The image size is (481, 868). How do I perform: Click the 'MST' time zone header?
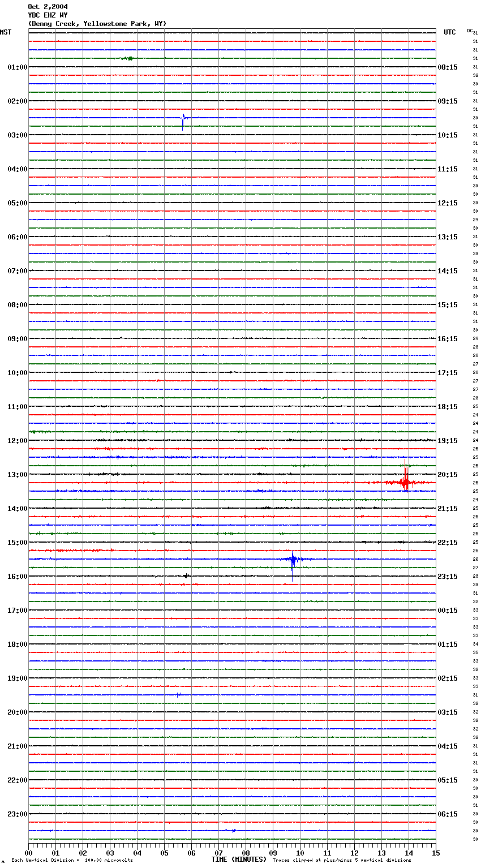(x=6, y=32)
